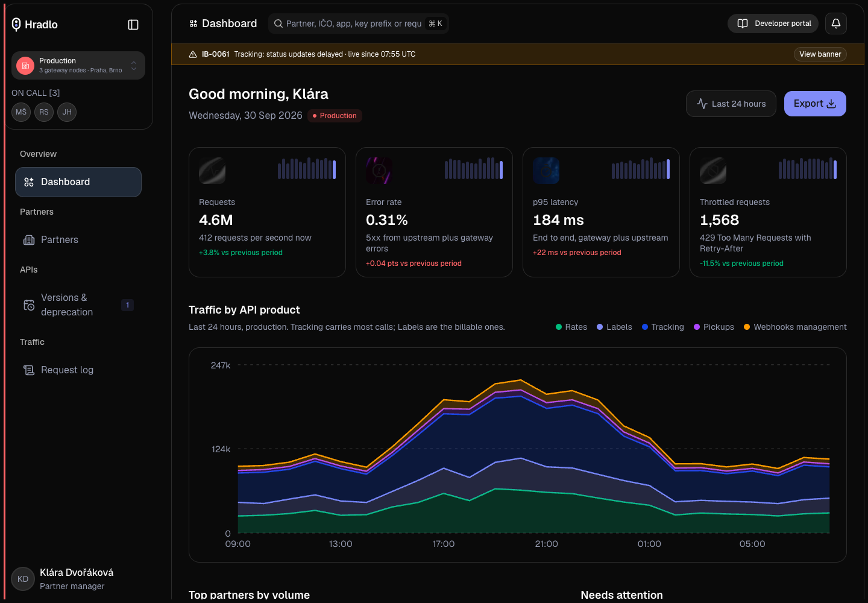Open the Last 24 hours range selector
The height and width of the screenshot is (603, 868).
click(731, 104)
